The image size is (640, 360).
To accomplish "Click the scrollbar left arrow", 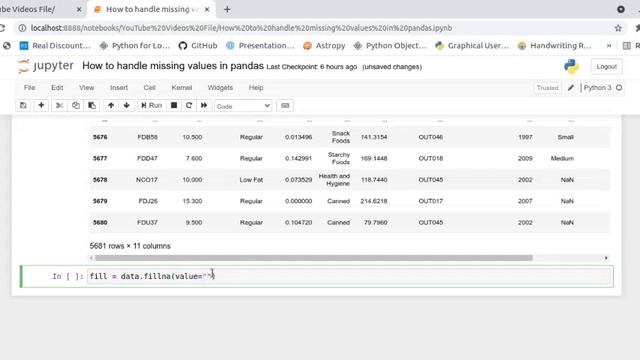I will pos(91,258).
